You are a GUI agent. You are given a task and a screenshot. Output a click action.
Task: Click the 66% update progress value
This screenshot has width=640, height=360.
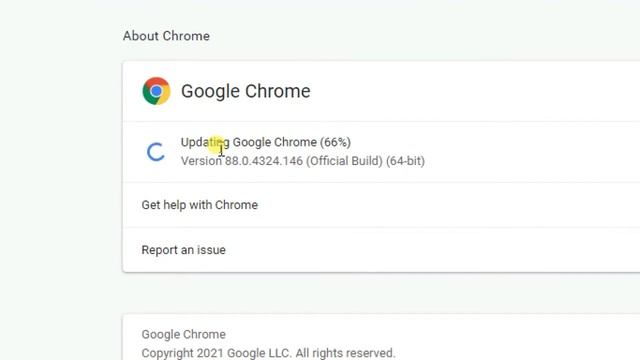[335, 142]
